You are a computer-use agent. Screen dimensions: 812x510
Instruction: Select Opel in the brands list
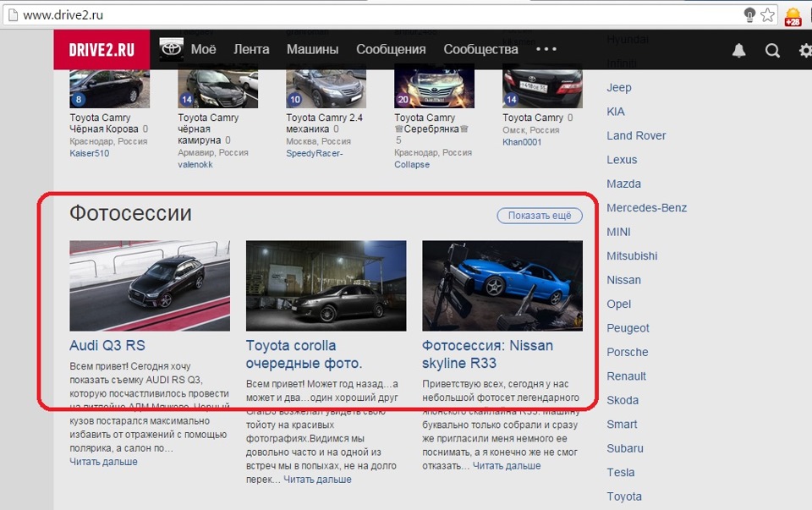(x=619, y=304)
